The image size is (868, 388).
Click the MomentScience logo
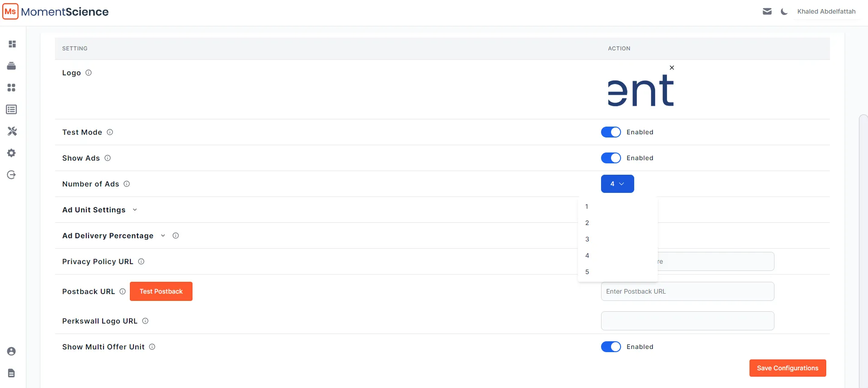click(56, 11)
